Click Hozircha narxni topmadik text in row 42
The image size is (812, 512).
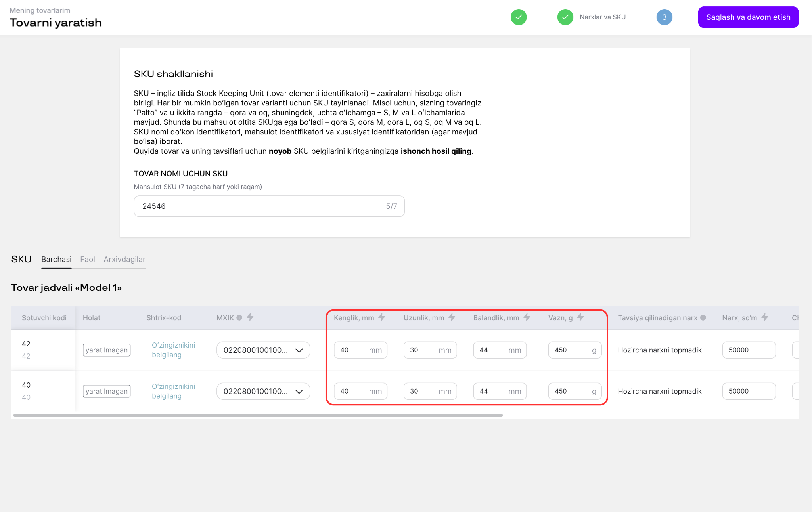660,350
